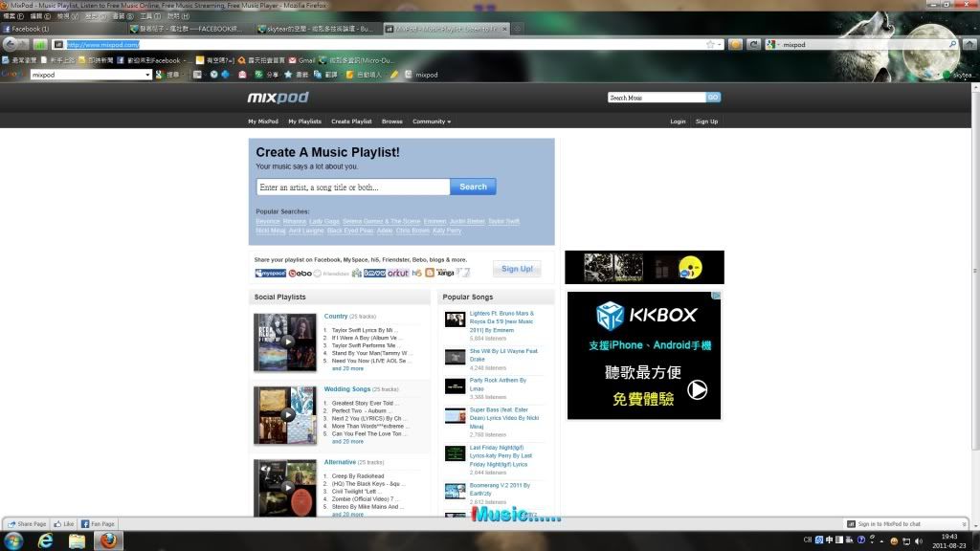Click the star bookmarks icon in the Google toolbar
Viewport: 980px width, 551px height.
coord(288,75)
